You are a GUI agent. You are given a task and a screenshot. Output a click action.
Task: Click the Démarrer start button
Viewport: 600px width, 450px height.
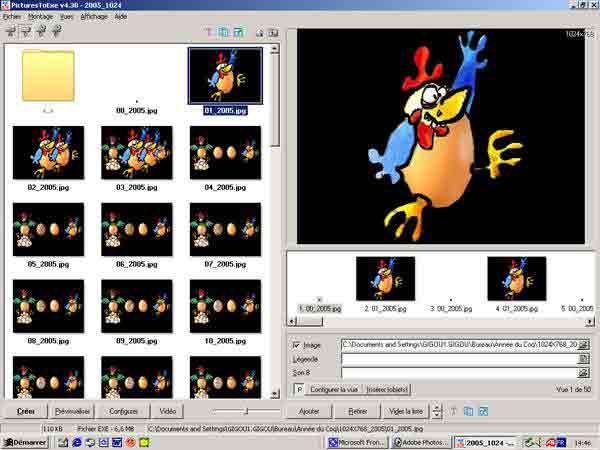point(25,443)
